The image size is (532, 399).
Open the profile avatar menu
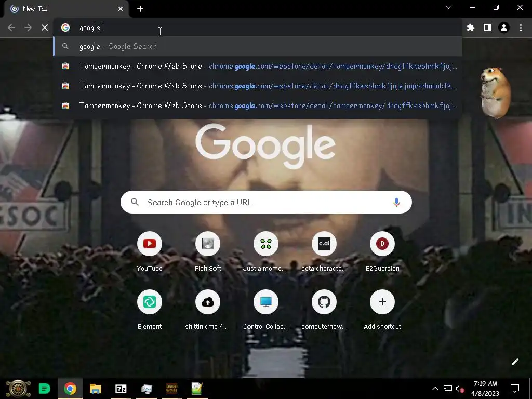pyautogui.click(x=504, y=28)
